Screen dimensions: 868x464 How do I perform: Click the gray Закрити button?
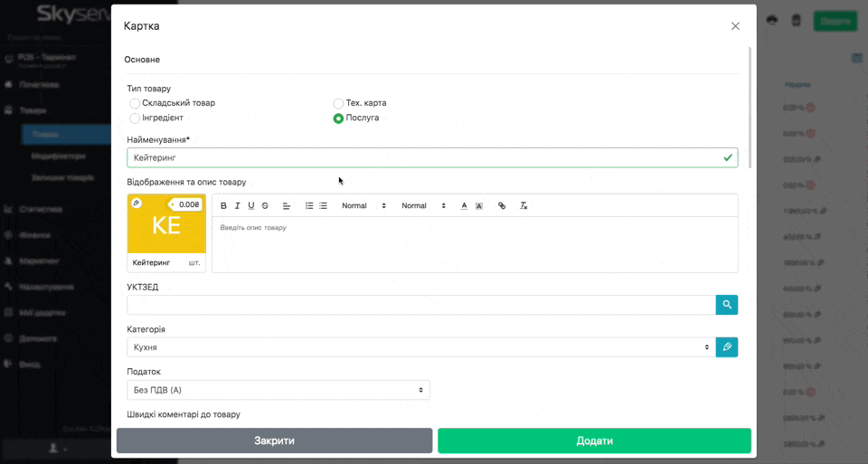point(274,440)
